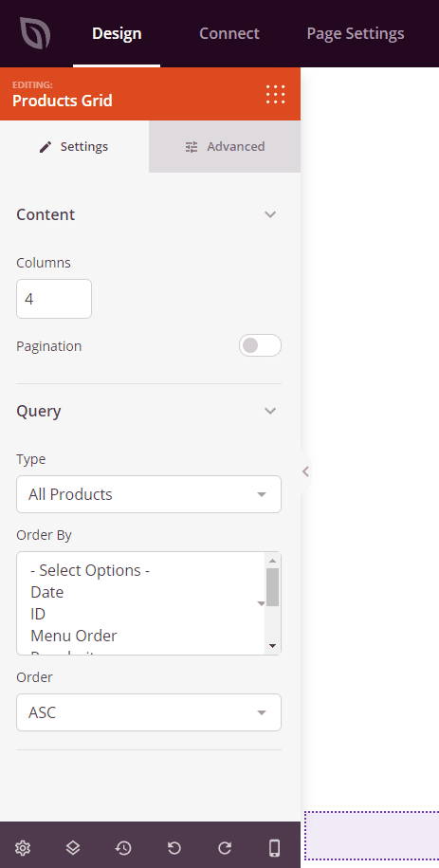This screenshot has height=868, width=439.
Task: Collapse the Query section chevron
Action: pos(270,411)
